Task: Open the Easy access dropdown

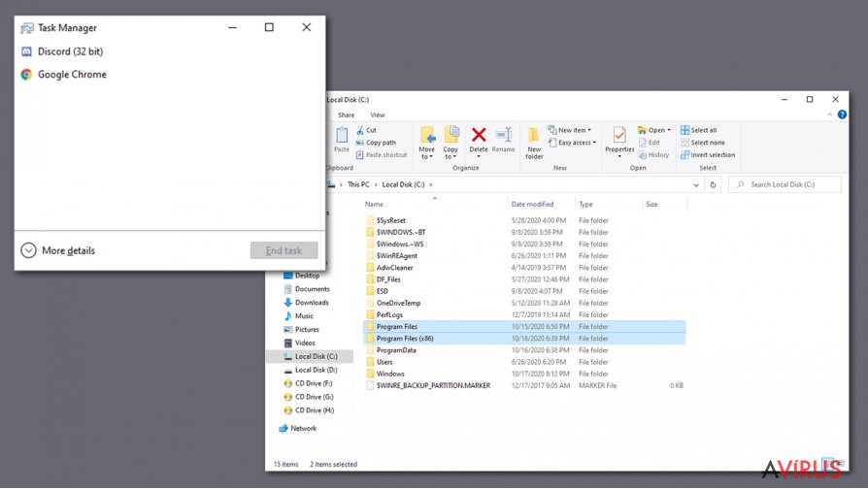Action: pyautogui.click(x=574, y=143)
